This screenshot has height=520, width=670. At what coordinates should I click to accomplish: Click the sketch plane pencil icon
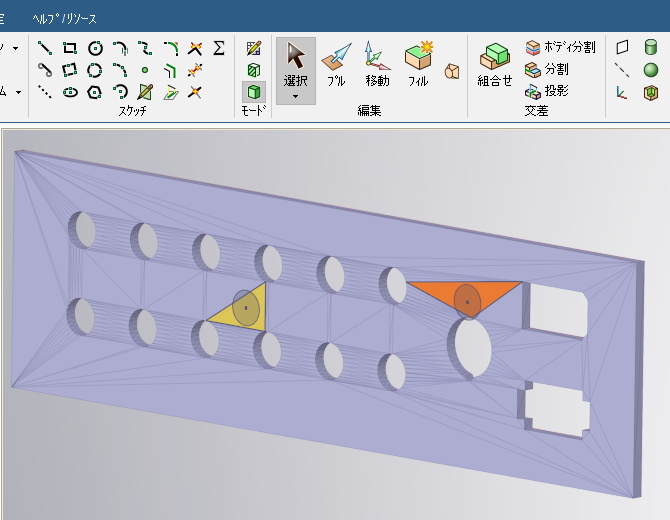point(145,92)
